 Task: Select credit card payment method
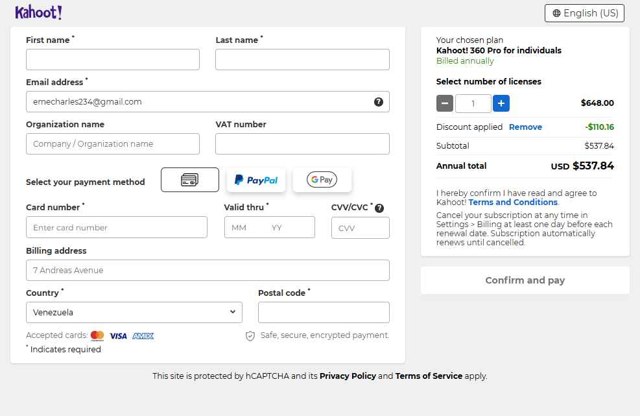point(189,180)
